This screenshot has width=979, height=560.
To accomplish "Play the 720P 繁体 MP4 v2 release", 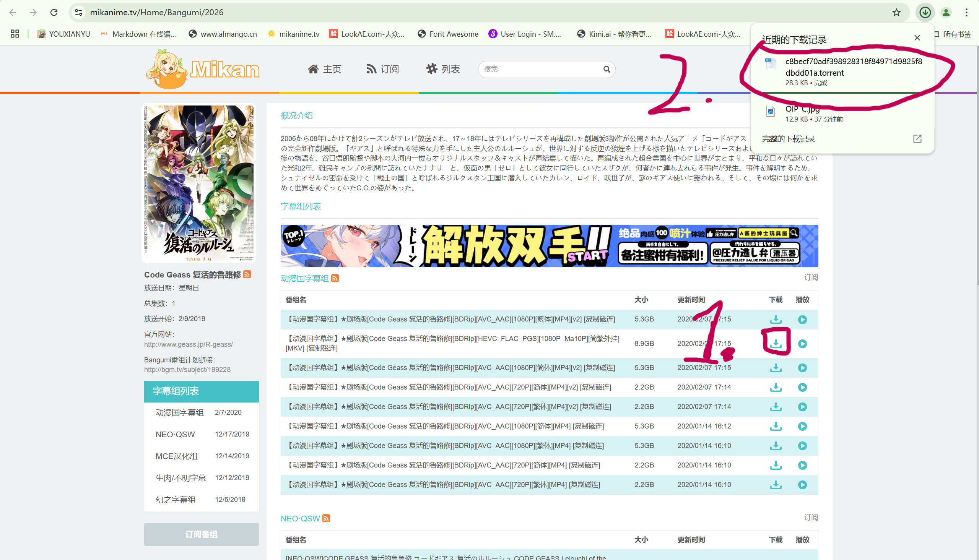I will (x=802, y=407).
